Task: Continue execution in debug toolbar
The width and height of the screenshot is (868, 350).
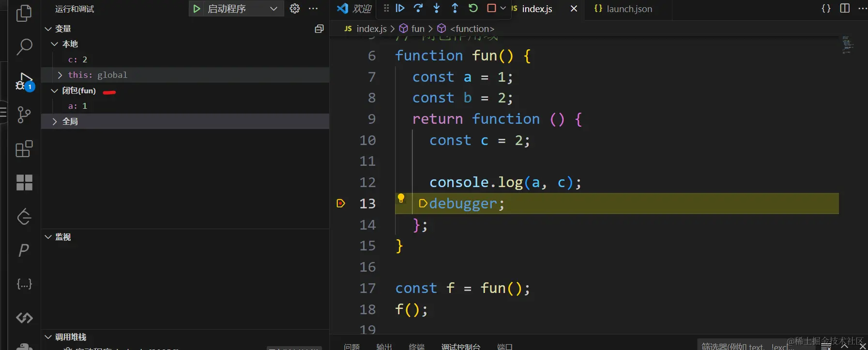Action: (400, 8)
